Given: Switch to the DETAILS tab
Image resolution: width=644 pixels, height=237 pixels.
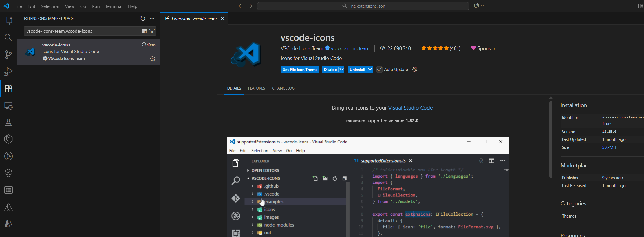Looking at the screenshot, I should point(234,88).
